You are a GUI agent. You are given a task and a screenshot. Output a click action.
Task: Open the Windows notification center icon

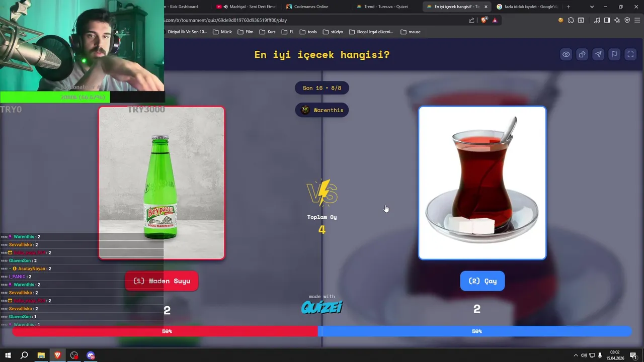click(x=633, y=355)
